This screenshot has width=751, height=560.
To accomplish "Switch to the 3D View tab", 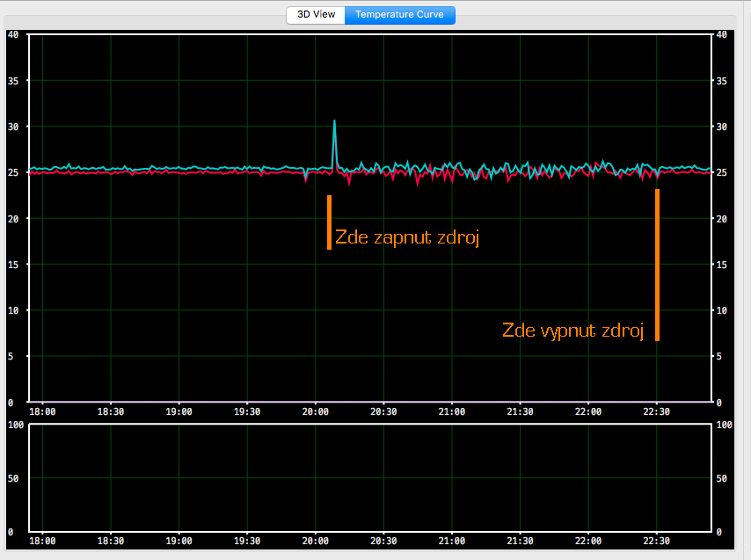I will click(x=316, y=15).
